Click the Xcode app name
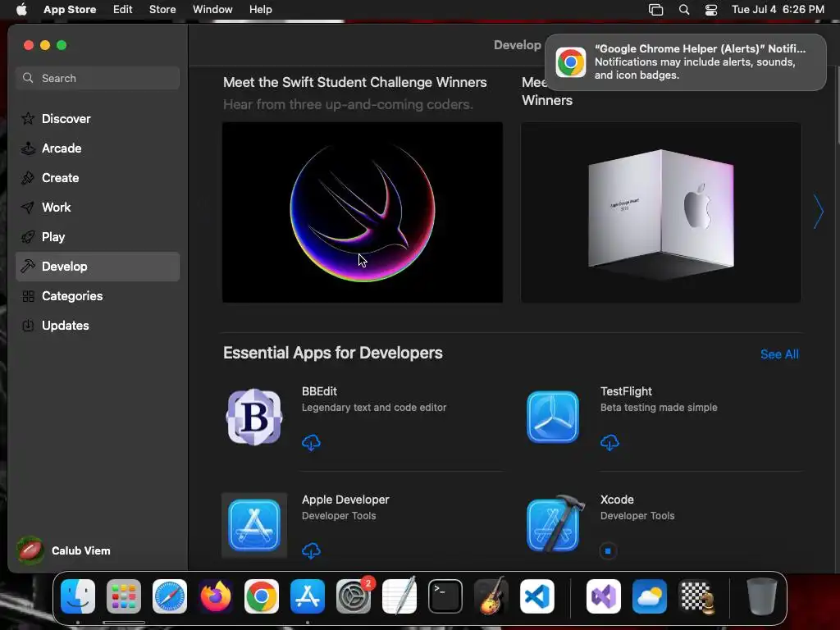This screenshot has width=840, height=630. click(617, 500)
